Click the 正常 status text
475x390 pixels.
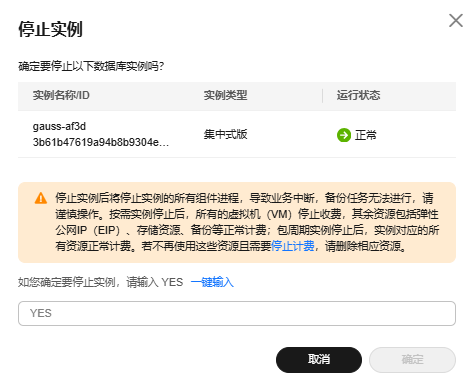(x=365, y=135)
